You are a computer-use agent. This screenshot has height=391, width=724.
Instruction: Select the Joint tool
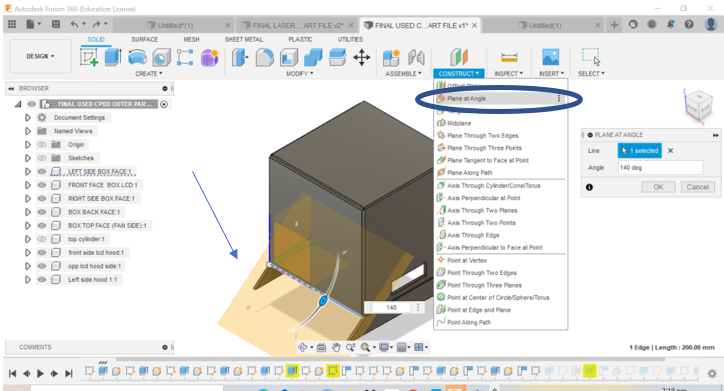pyautogui.click(x=416, y=58)
